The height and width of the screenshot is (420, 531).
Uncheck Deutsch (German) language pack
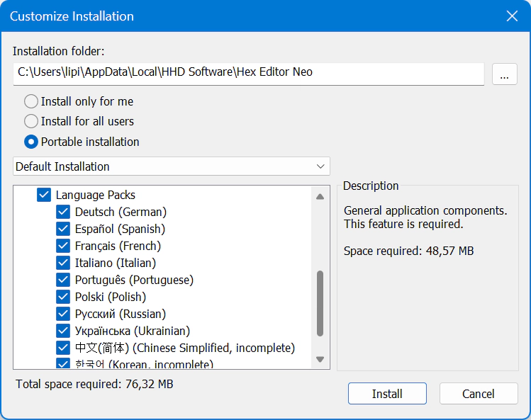point(63,212)
